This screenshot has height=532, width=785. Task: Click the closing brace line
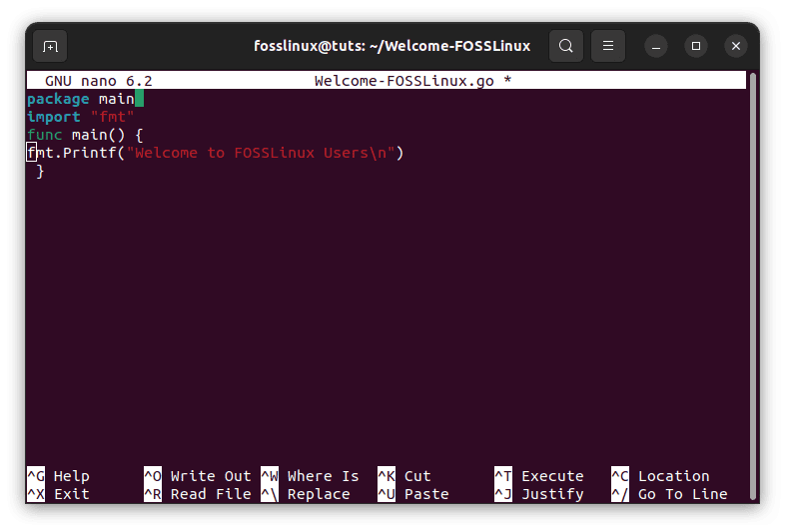[x=40, y=171]
